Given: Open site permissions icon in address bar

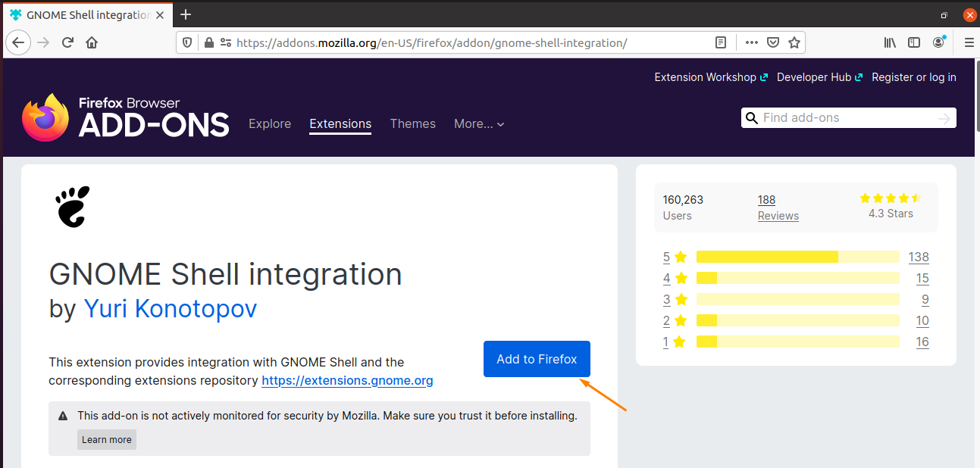Looking at the screenshot, I should (225, 43).
